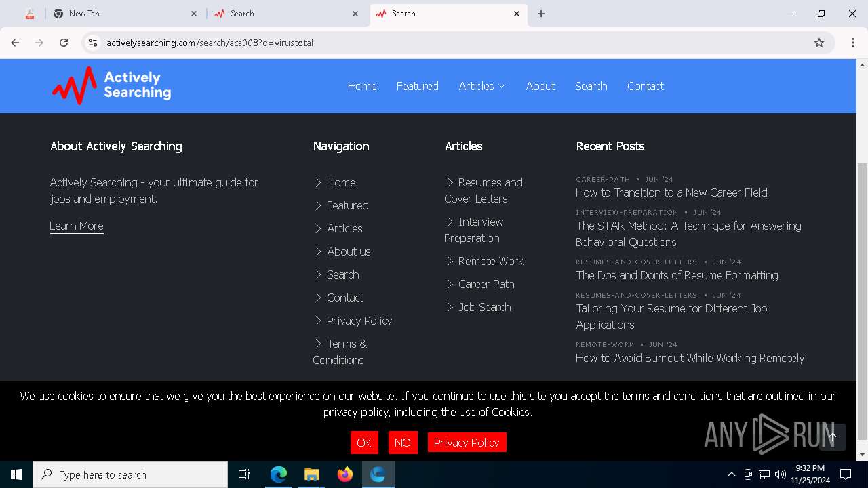This screenshot has width=868, height=488.
Task: Open volume control in system tray
Action: (x=781, y=474)
